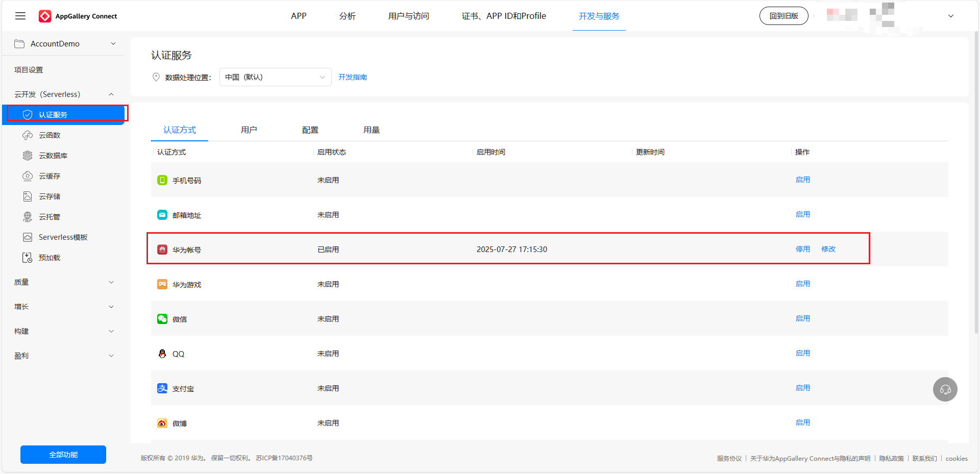
Task: Open the 用户与访问 top menu
Action: pyautogui.click(x=409, y=16)
